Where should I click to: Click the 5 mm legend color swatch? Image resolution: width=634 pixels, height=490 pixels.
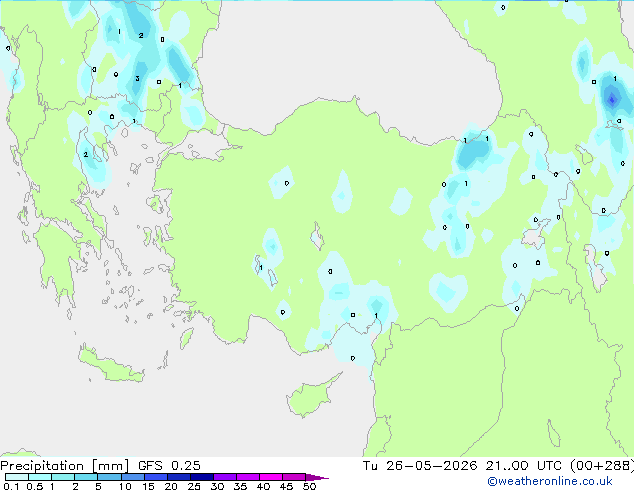tap(109, 477)
